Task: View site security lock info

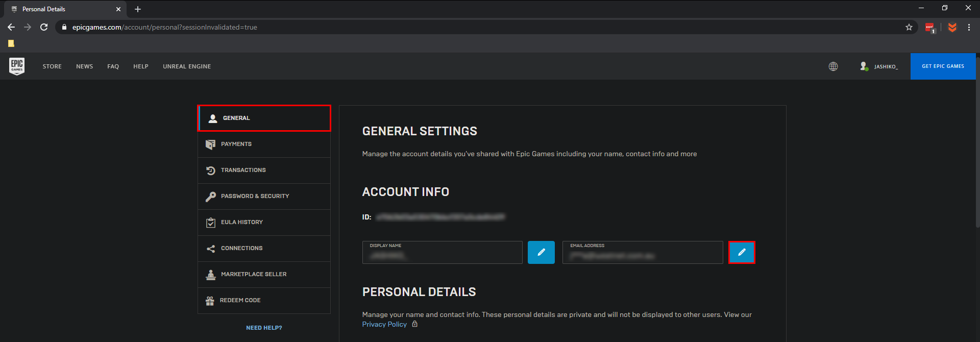Action: [x=64, y=27]
